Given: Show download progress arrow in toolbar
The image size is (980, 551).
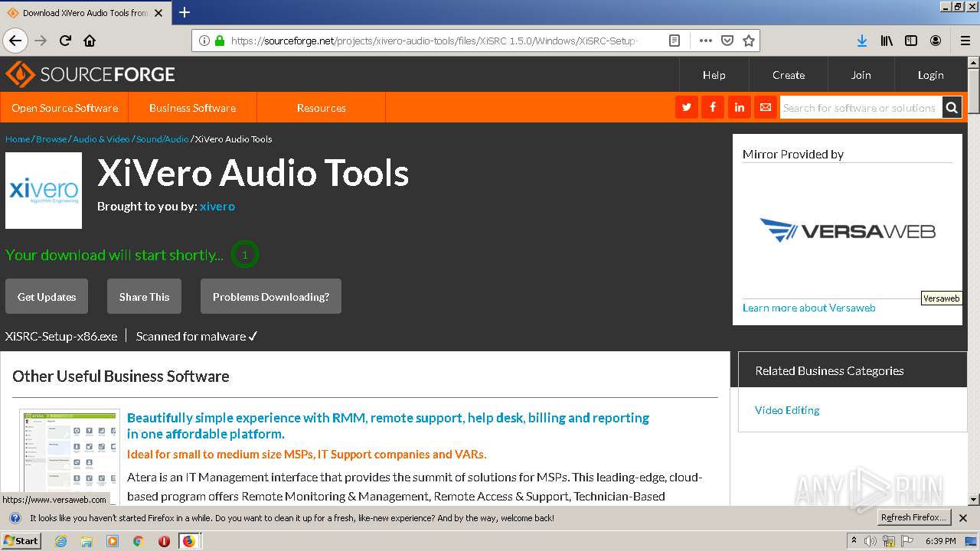Looking at the screenshot, I should point(862,41).
